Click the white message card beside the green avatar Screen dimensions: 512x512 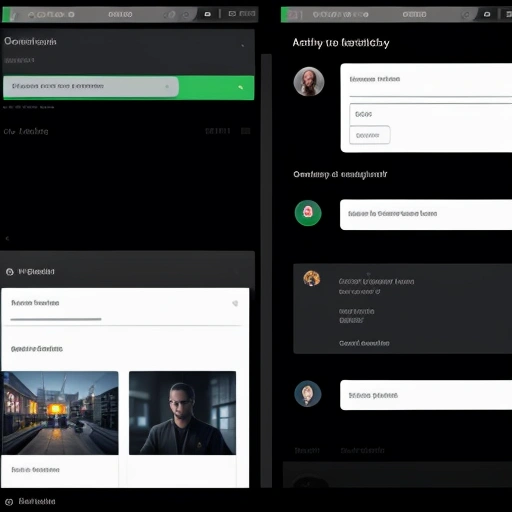[x=426, y=214]
